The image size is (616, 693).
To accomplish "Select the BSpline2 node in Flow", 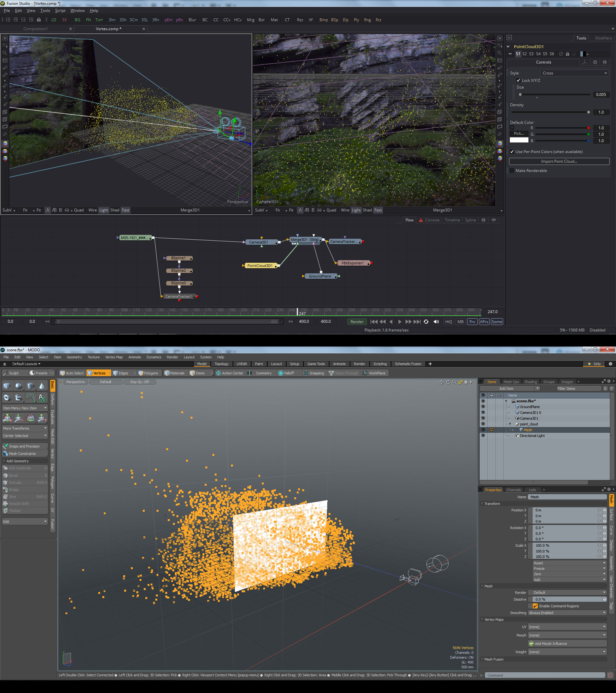I will click(179, 270).
